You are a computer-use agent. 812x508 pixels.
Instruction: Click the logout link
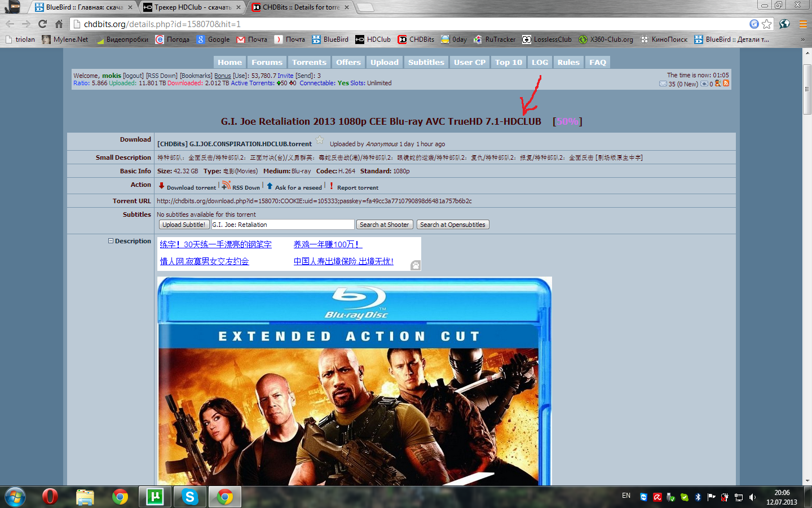pos(133,76)
